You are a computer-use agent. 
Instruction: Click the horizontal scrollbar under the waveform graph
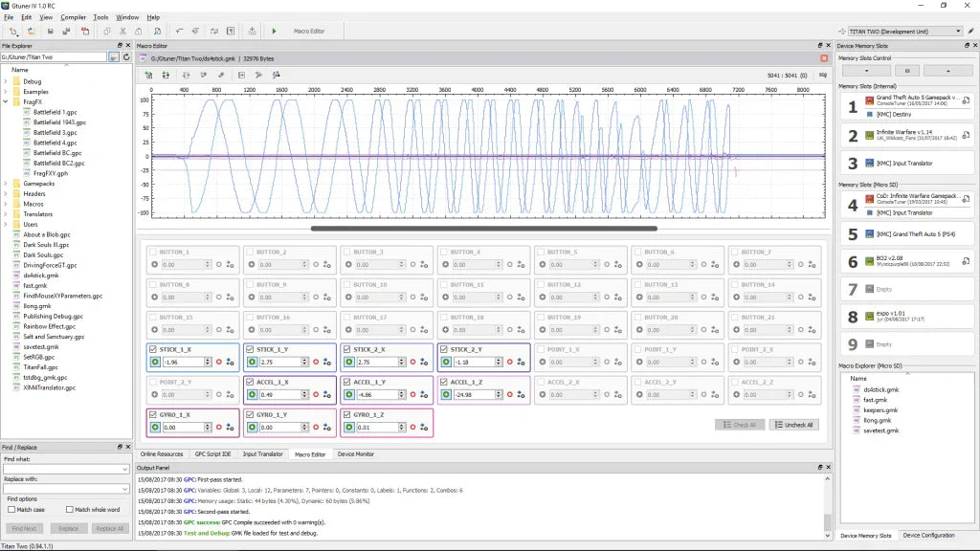483,229
